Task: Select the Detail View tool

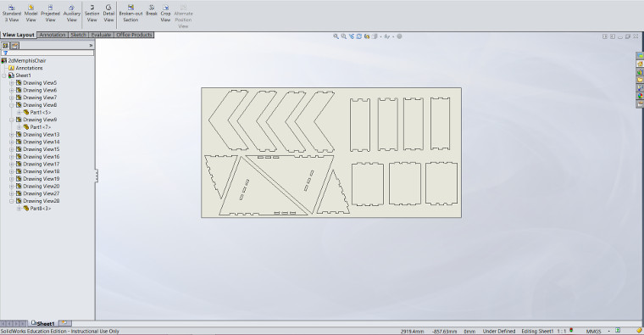Action: (x=108, y=14)
